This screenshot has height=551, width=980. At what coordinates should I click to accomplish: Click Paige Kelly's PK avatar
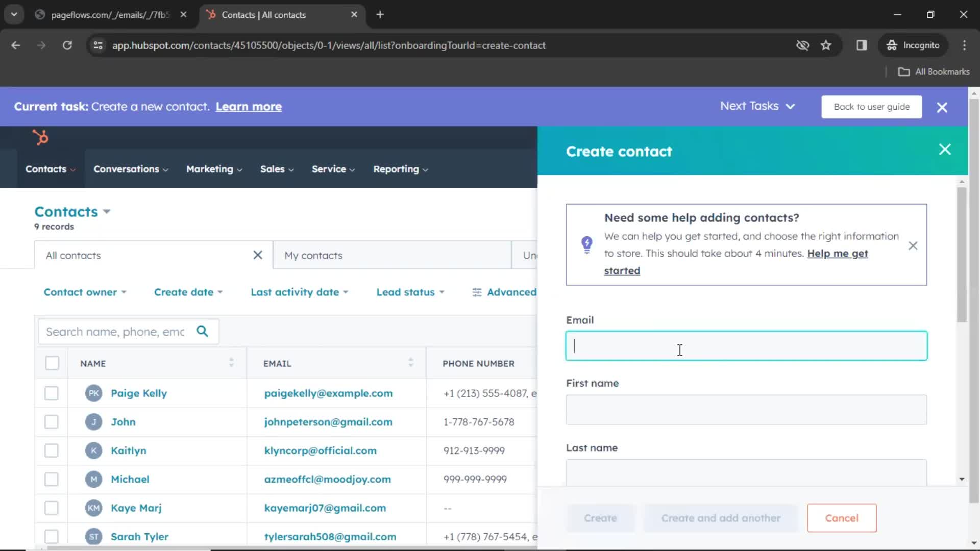click(x=94, y=393)
